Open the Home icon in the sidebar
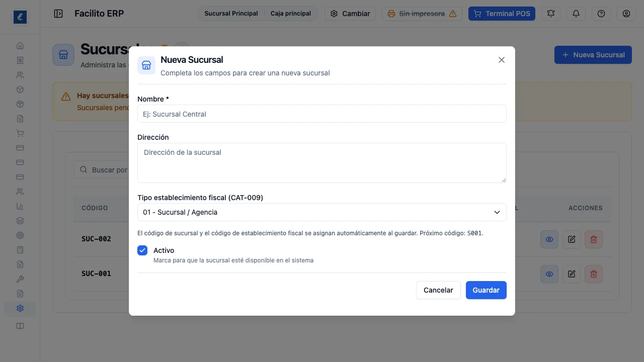 click(x=20, y=46)
